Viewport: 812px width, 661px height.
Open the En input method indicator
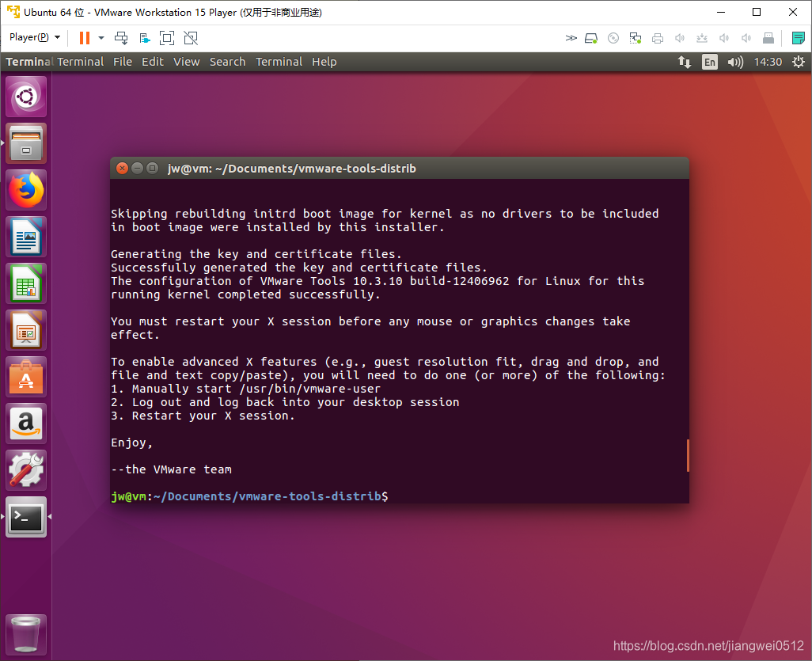click(709, 63)
